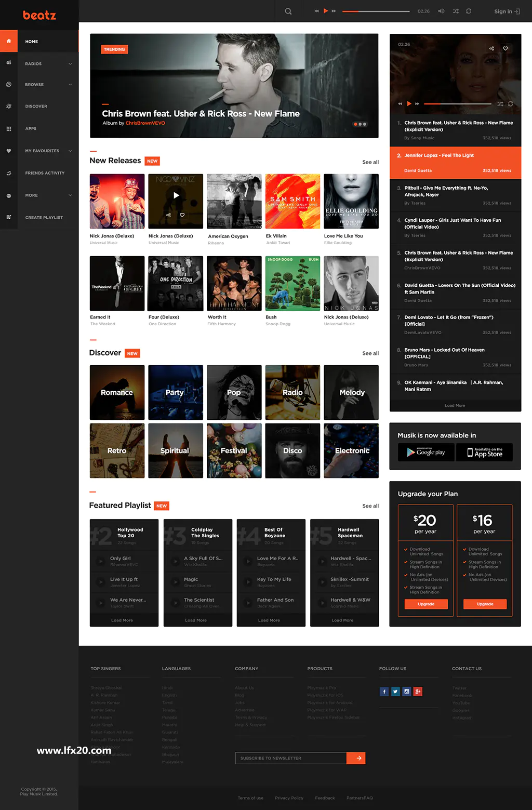The height and width of the screenshot is (810, 532).
Task: Expand the Radios menu chevron
Action: pyautogui.click(x=70, y=64)
